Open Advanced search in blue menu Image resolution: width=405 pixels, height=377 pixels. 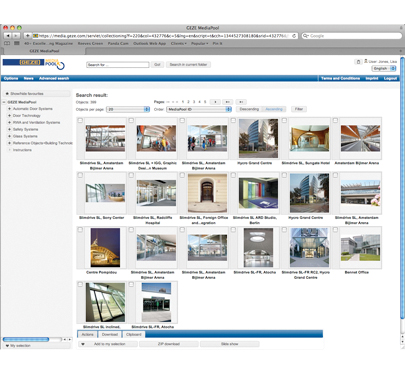tap(54, 78)
